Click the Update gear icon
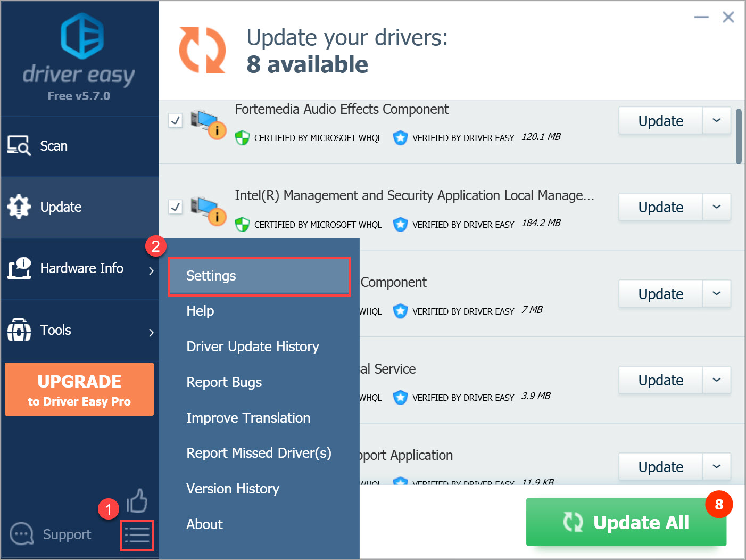The image size is (746, 560). pyautogui.click(x=19, y=207)
